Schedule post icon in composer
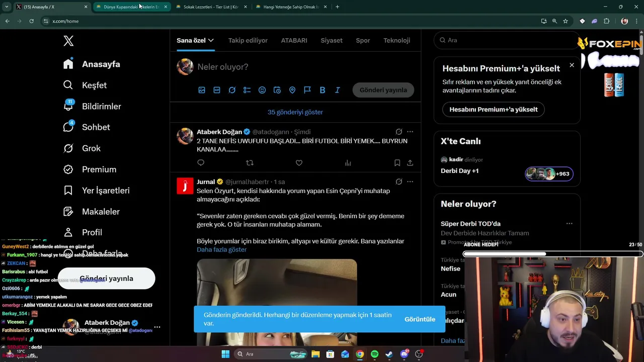The width and height of the screenshot is (644, 362). pos(277,90)
